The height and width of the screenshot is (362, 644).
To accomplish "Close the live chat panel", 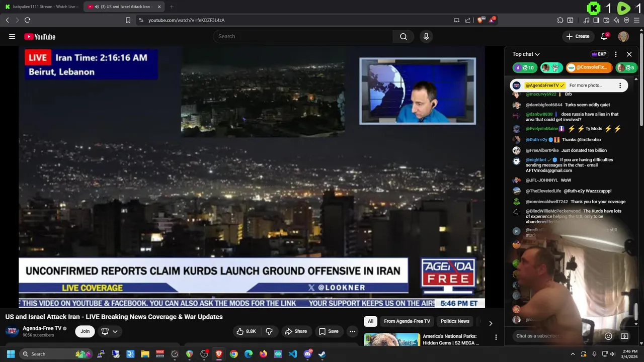I will pos(629,54).
